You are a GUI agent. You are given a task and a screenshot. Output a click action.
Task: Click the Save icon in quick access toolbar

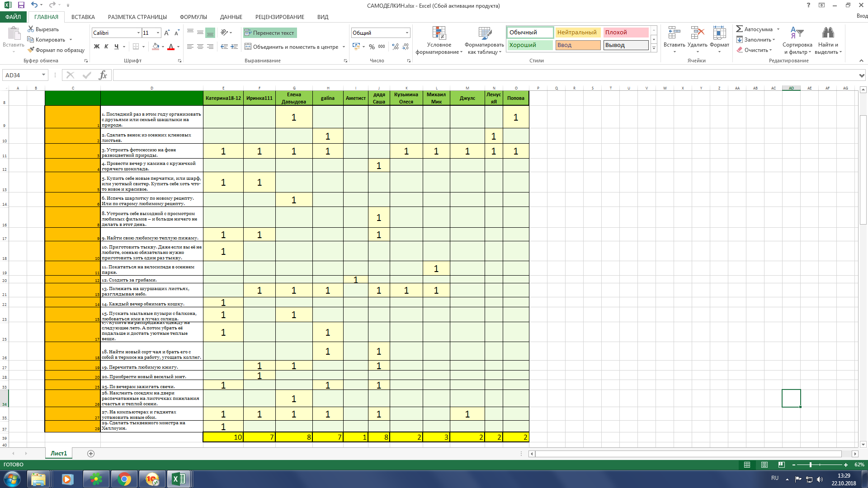[x=21, y=5]
